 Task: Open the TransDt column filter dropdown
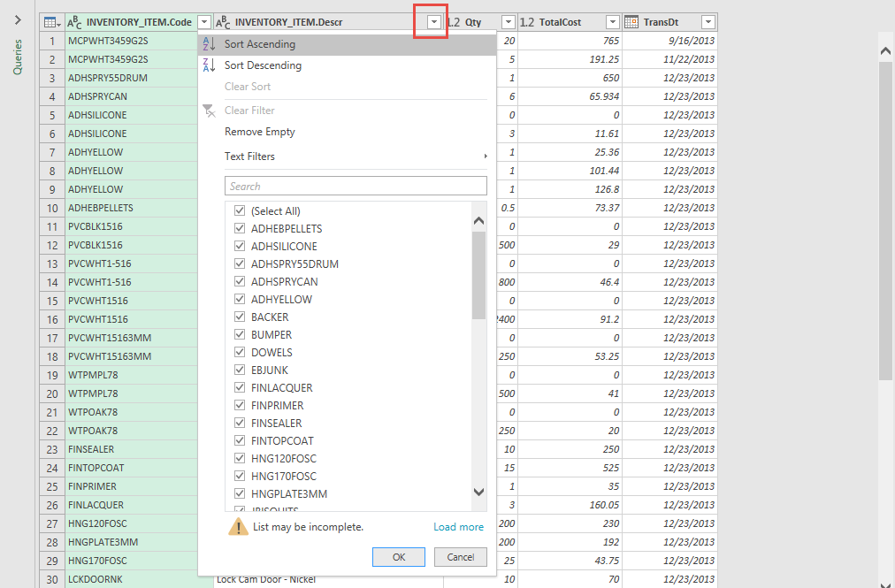click(x=708, y=22)
